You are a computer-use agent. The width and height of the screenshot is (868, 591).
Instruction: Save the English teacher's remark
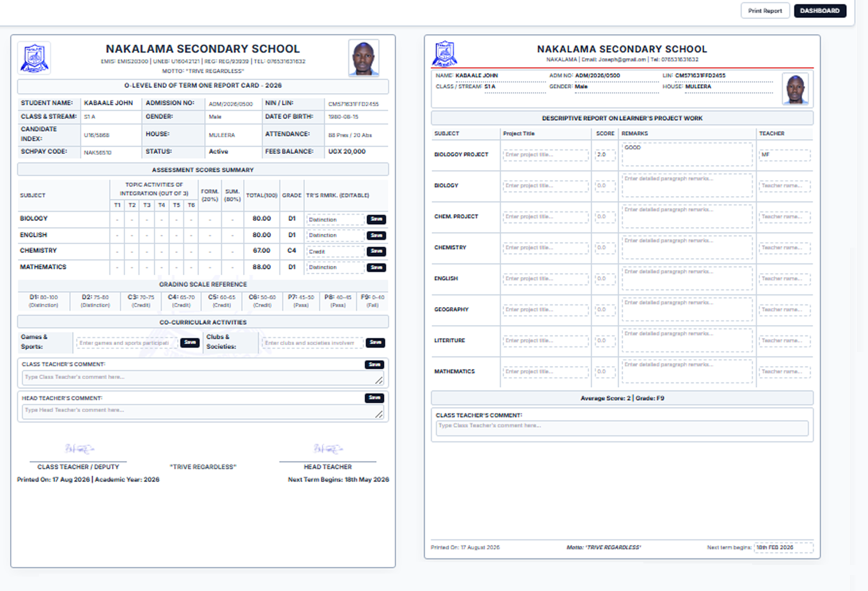pos(376,236)
